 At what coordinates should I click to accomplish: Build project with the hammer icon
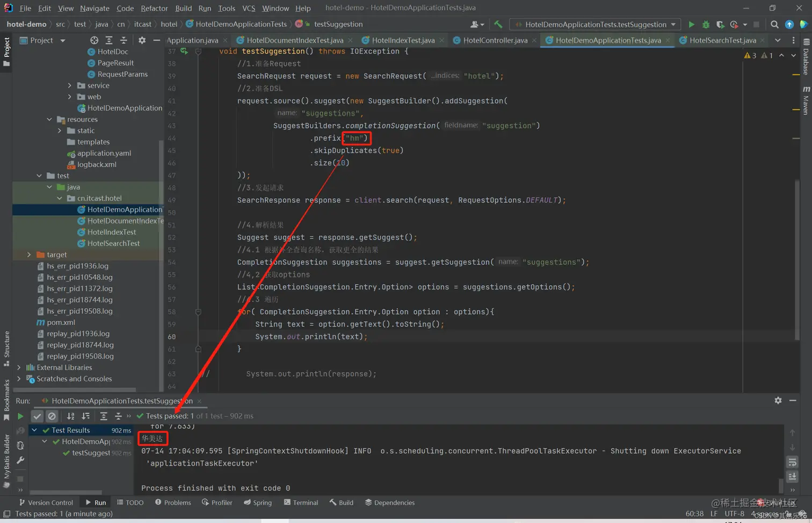coord(498,24)
